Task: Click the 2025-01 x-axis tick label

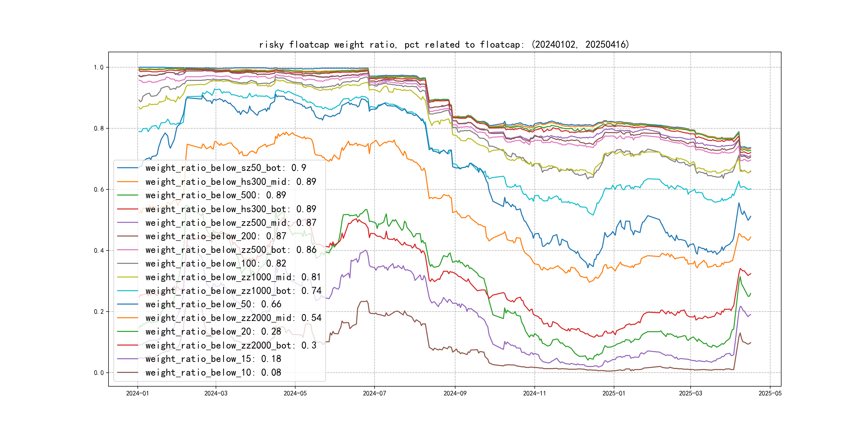Action: click(613, 393)
